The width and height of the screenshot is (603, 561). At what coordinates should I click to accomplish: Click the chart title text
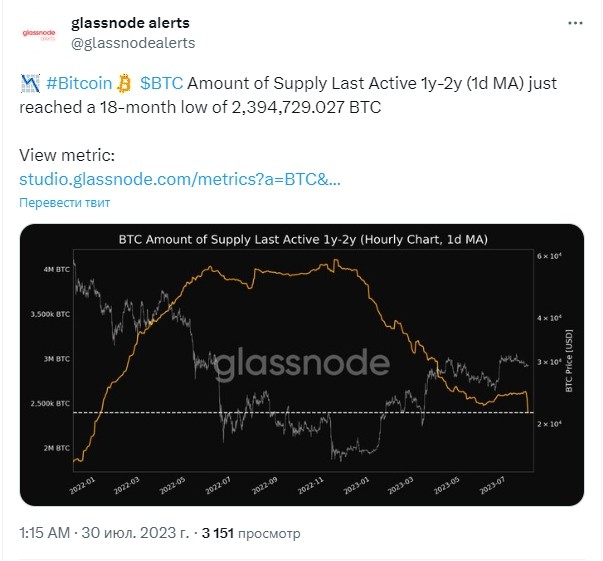[303, 240]
